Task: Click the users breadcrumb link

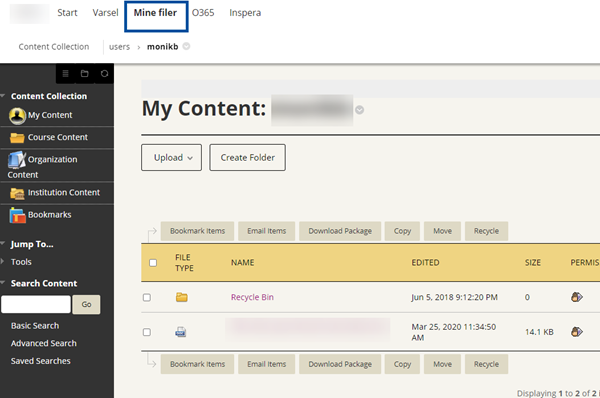Action: [119, 47]
